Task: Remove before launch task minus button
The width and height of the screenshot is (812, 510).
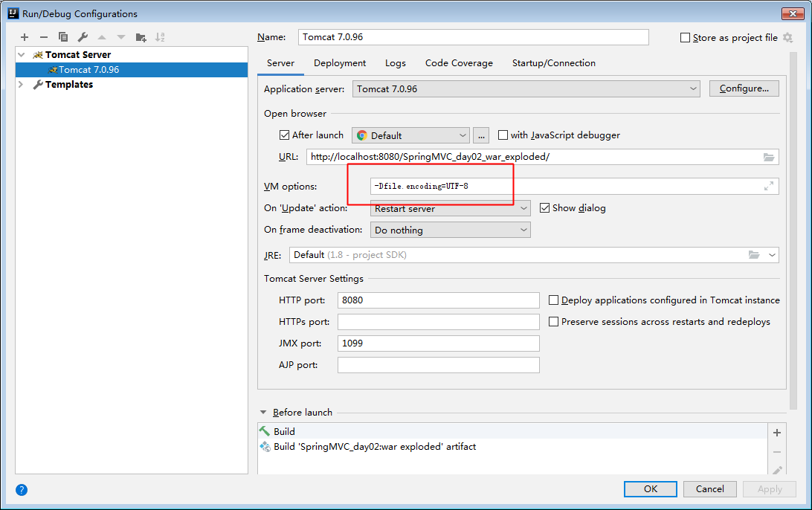Action: [777, 452]
